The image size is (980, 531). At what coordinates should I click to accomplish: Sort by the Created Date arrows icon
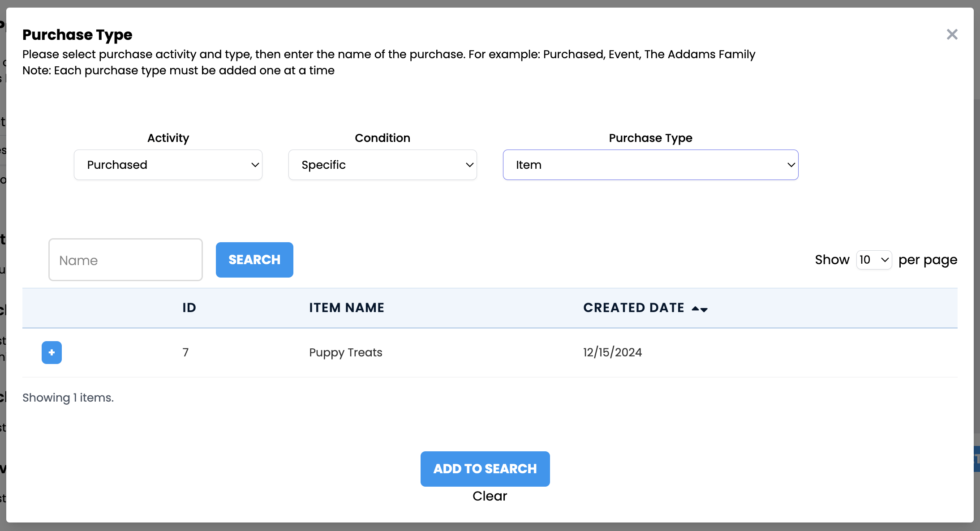click(700, 309)
